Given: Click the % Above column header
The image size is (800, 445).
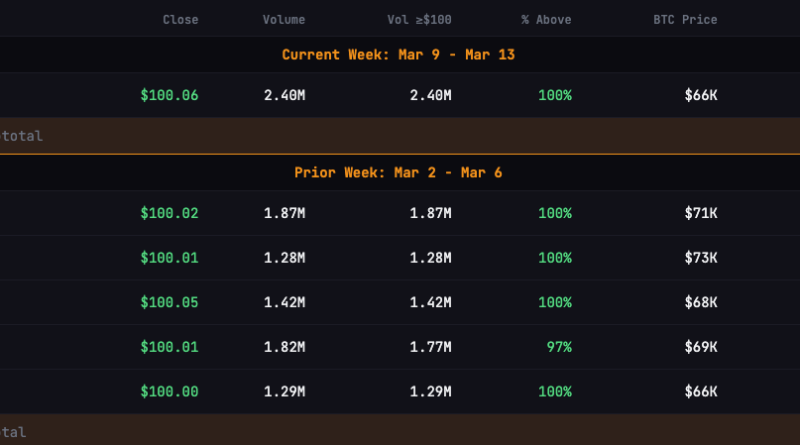Looking at the screenshot, I should [545, 20].
